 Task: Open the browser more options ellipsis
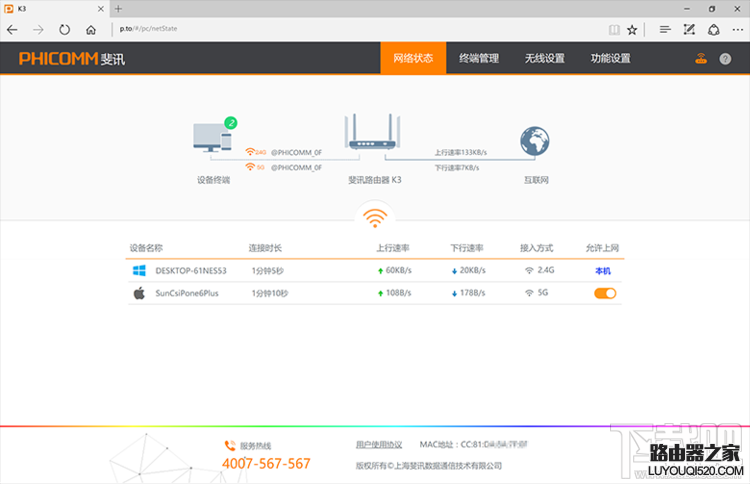tap(738, 30)
